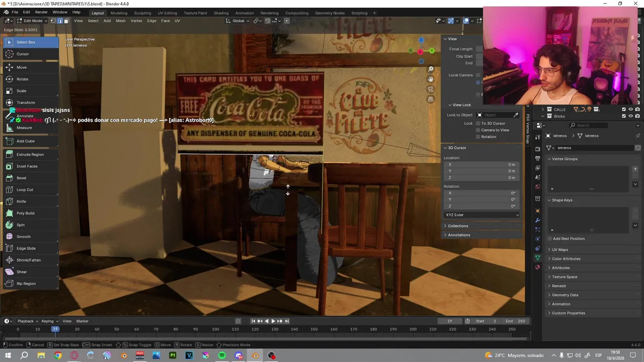Image resolution: width=644 pixels, height=362 pixels.
Task: Switch to the Modeling workspace tab
Action: coord(119,13)
